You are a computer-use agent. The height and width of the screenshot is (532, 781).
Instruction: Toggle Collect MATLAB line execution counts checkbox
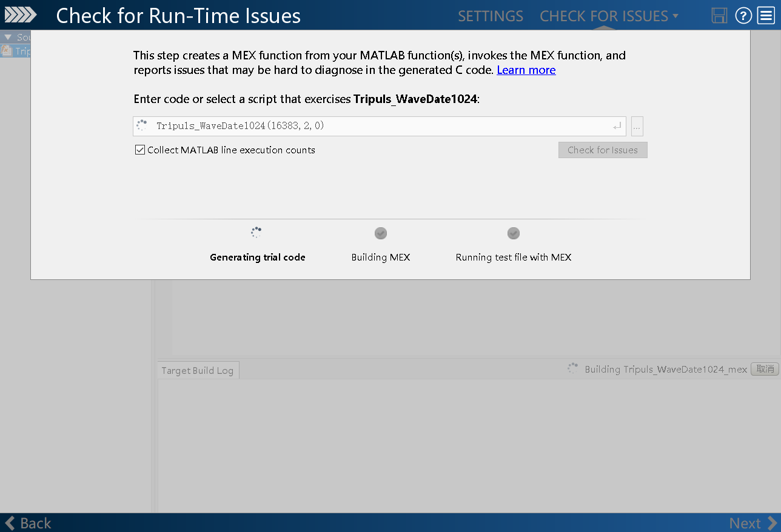tap(140, 150)
